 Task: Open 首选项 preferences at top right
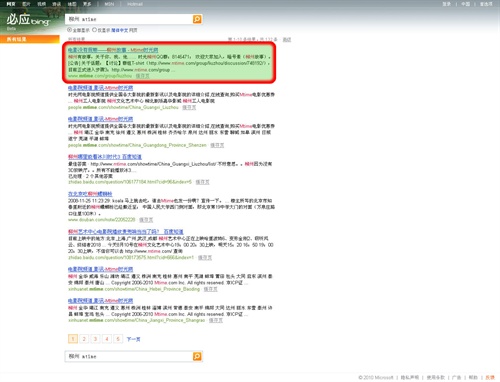(x=486, y=4)
